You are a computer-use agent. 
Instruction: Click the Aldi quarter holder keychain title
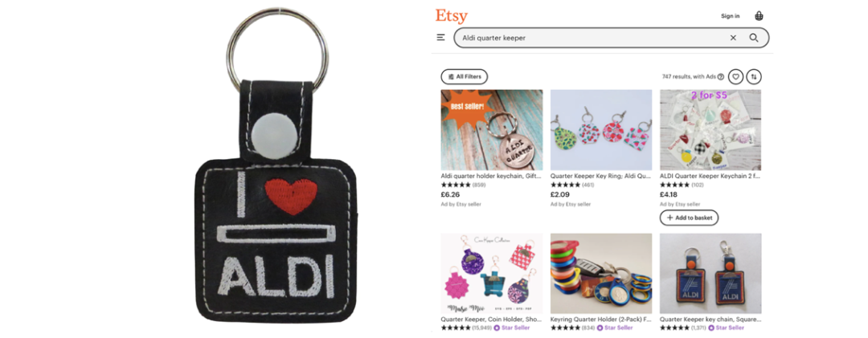(x=491, y=176)
